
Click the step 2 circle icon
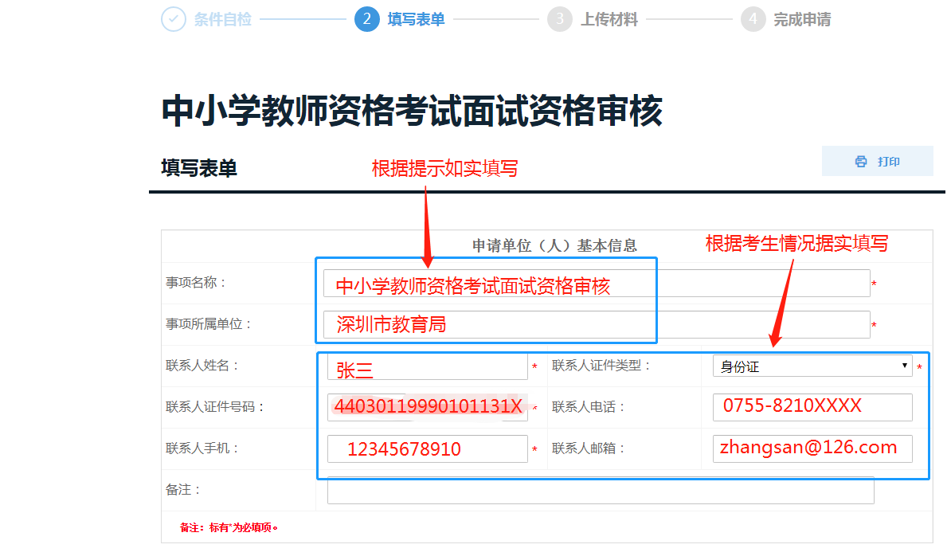coord(366,19)
